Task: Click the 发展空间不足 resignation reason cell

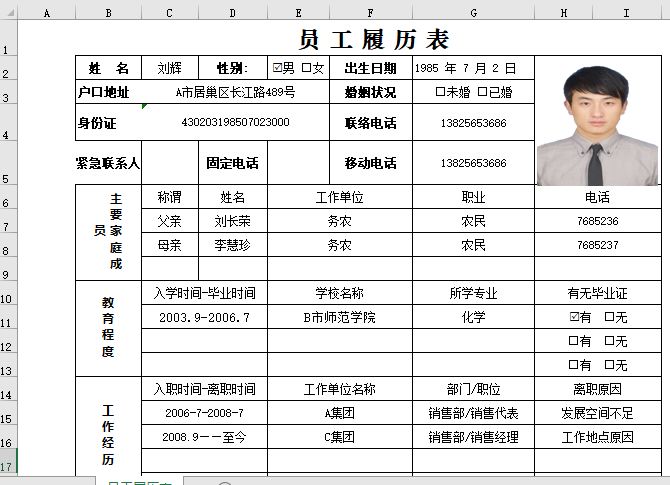Action: (598, 412)
